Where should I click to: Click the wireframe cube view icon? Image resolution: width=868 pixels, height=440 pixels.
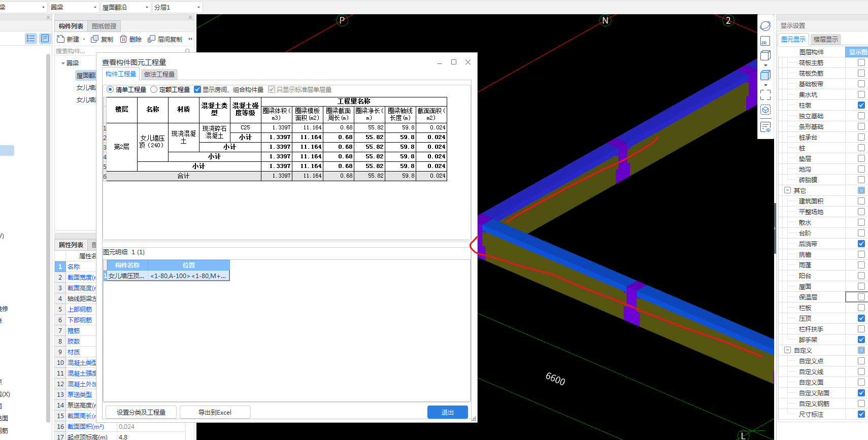(x=765, y=55)
